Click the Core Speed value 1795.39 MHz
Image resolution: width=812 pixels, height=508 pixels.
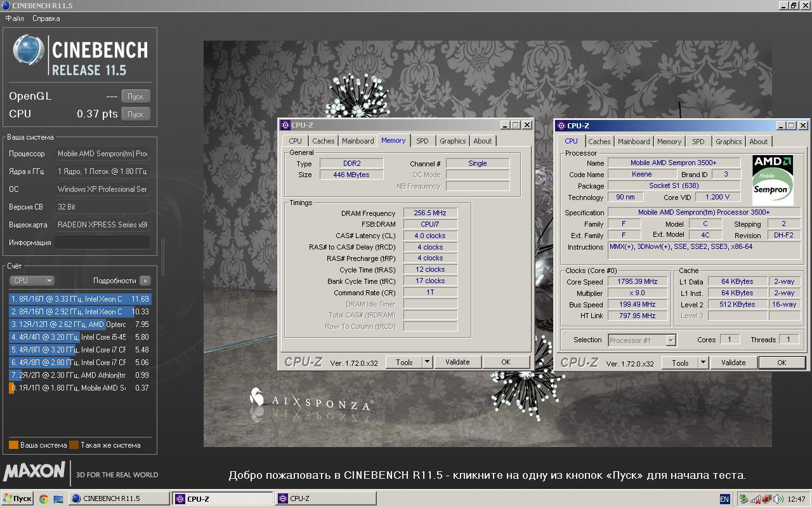click(637, 281)
